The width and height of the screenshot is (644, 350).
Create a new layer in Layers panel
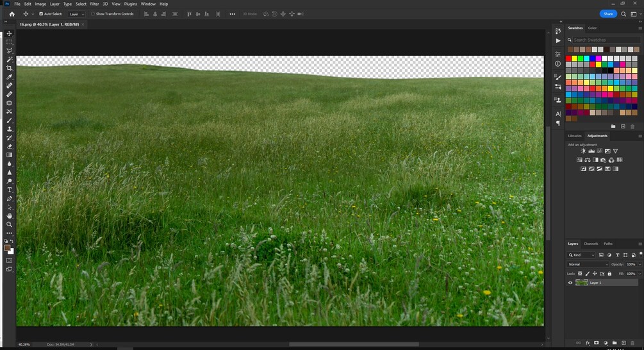coord(623,342)
